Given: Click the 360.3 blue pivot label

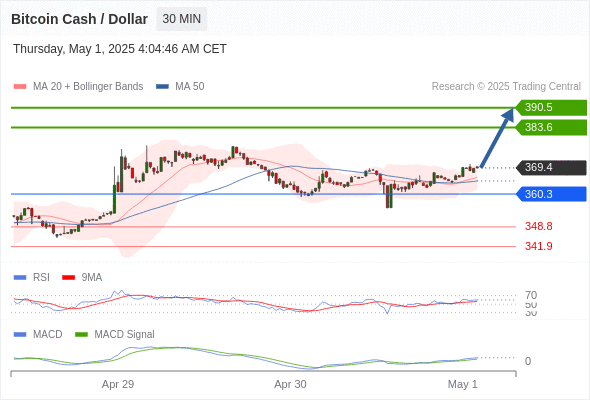Looking at the screenshot, I should point(551,194).
